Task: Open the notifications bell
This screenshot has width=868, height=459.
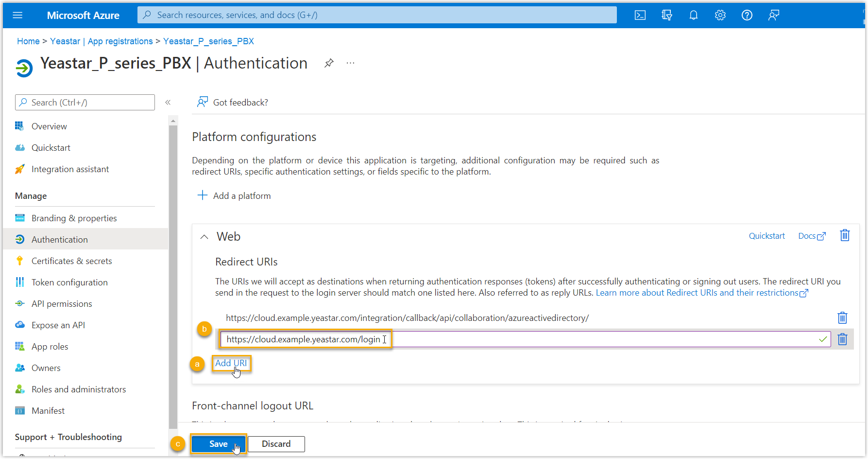Action: (694, 15)
